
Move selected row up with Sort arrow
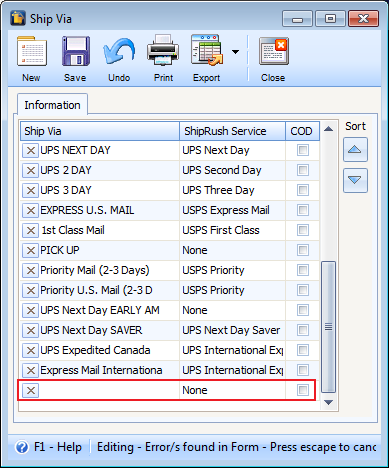click(x=355, y=150)
